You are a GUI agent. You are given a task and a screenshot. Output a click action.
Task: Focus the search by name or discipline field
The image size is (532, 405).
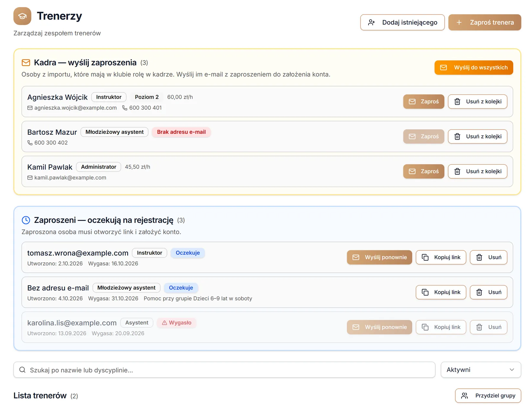[224, 370]
